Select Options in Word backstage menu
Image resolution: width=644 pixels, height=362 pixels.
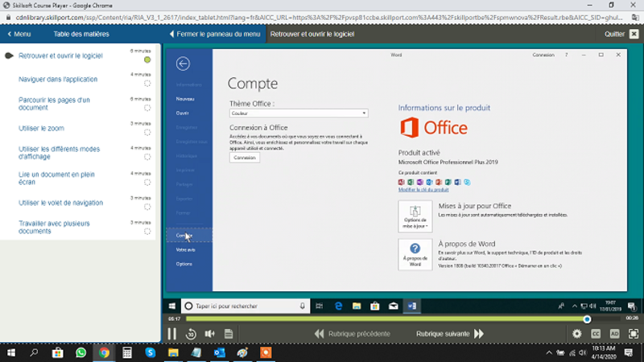(x=184, y=265)
